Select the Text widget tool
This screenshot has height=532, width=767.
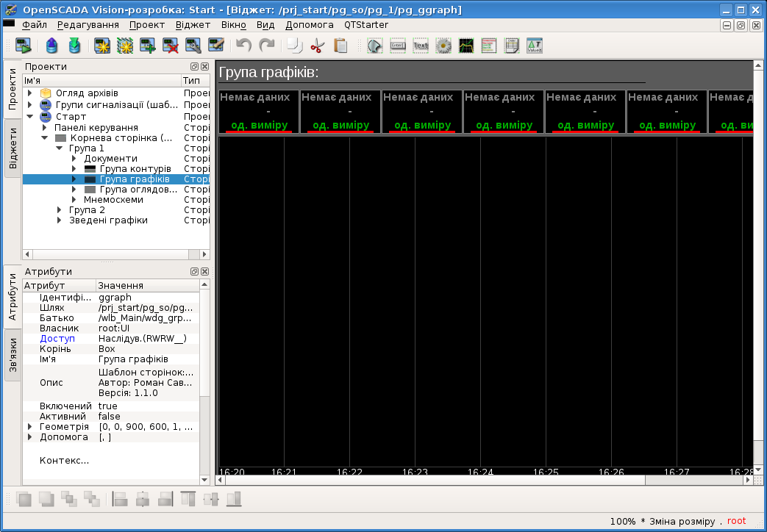(x=421, y=46)
